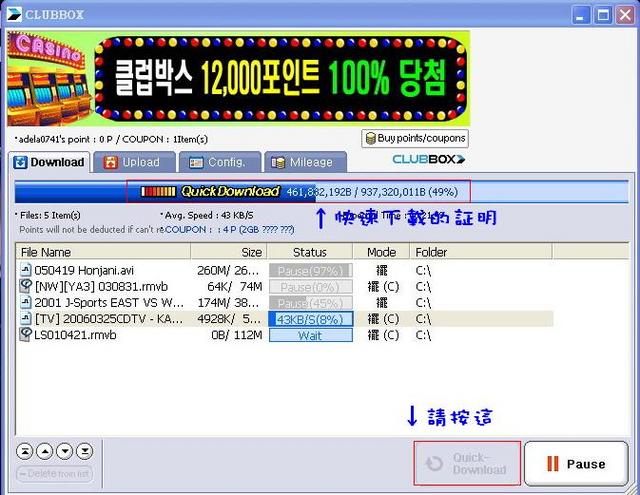Click the Pause(0%) status cell
Image resolution: width=640 pixels, height=495 pixels.
311,287
